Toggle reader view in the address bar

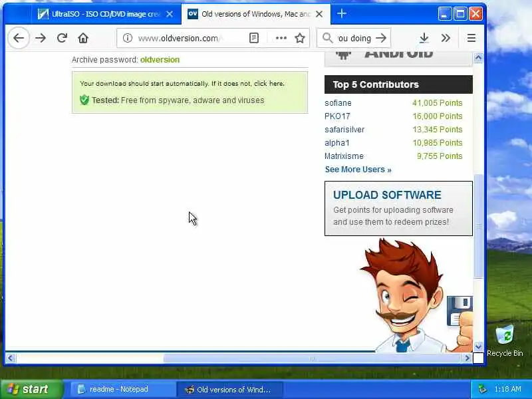(x=254, y=38)
